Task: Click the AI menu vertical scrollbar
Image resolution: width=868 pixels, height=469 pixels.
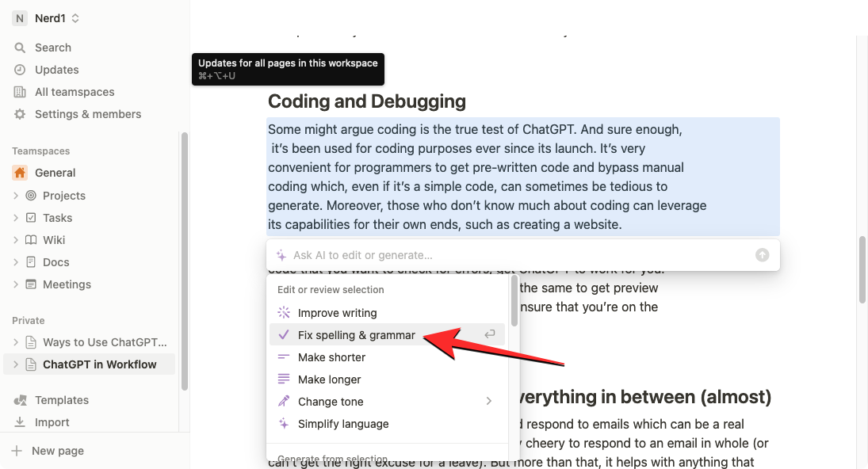Action: coord(514,301)
